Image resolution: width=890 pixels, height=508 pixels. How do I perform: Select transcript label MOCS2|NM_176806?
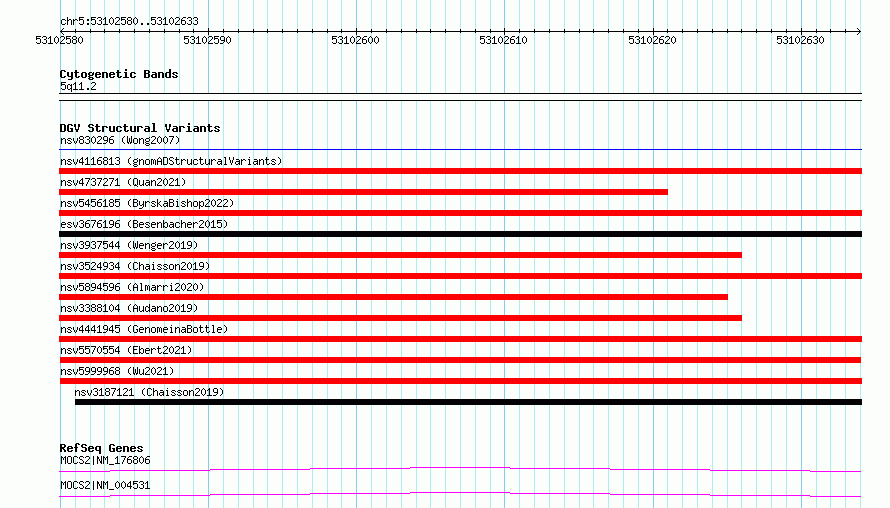click(105, 460)
